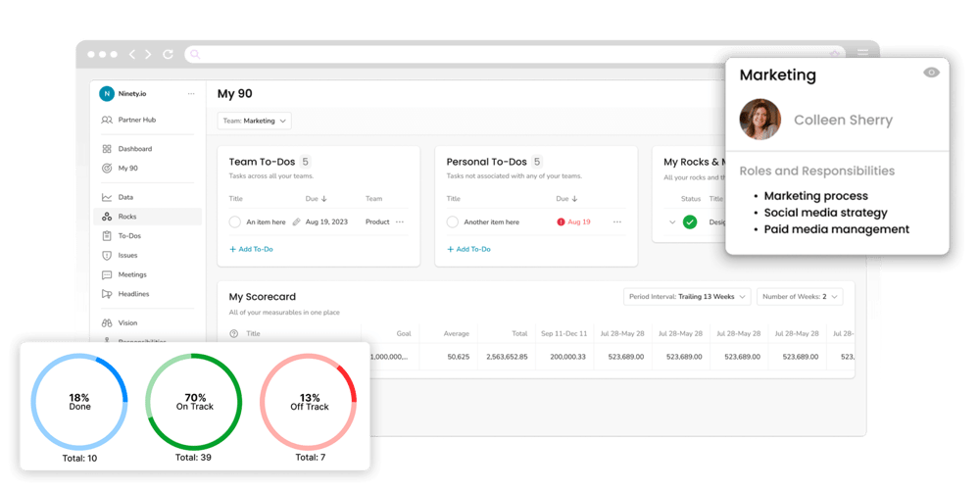Toggle the green rock status checkmark

pyautogui.click(x=690, y=221)
